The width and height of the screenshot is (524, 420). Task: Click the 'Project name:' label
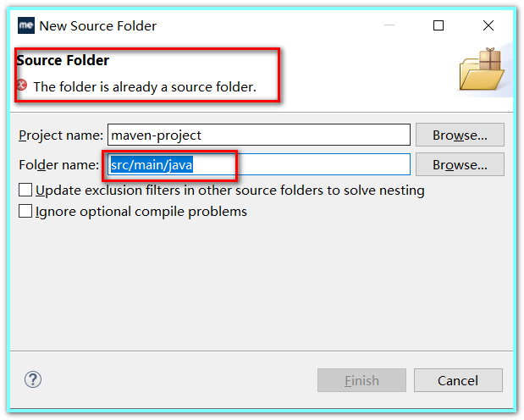point(61,135)
